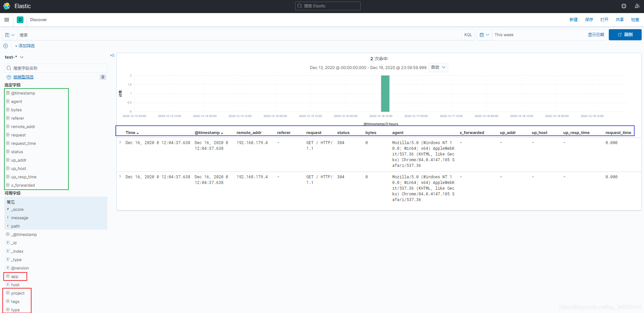The image size is (644, 313).
Task: Click + 添加筛选 add filter link
Action: [25, 46]
